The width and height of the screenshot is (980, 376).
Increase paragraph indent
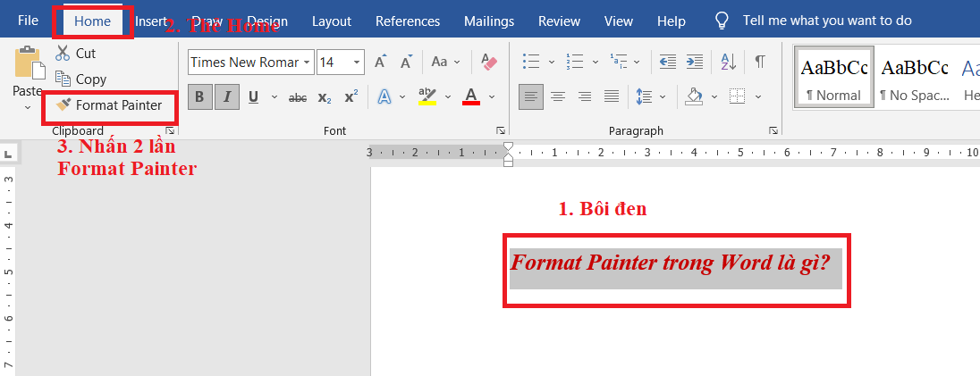tap(695, 62)
